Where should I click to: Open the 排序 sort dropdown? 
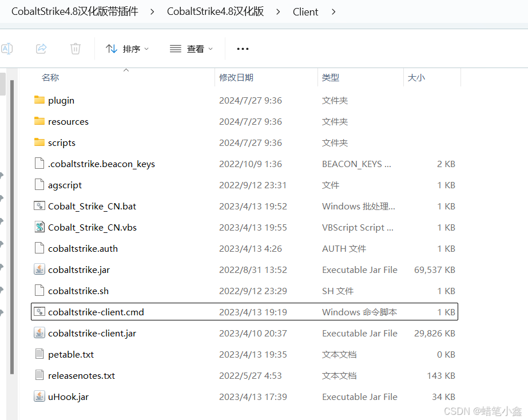click(x=127, y=49)
